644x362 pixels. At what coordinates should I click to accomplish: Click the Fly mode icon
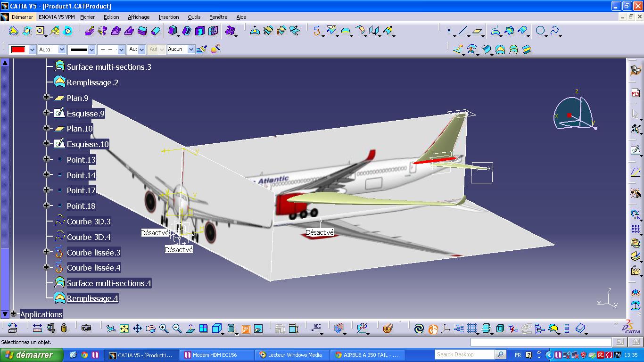[x=111, y=329]
